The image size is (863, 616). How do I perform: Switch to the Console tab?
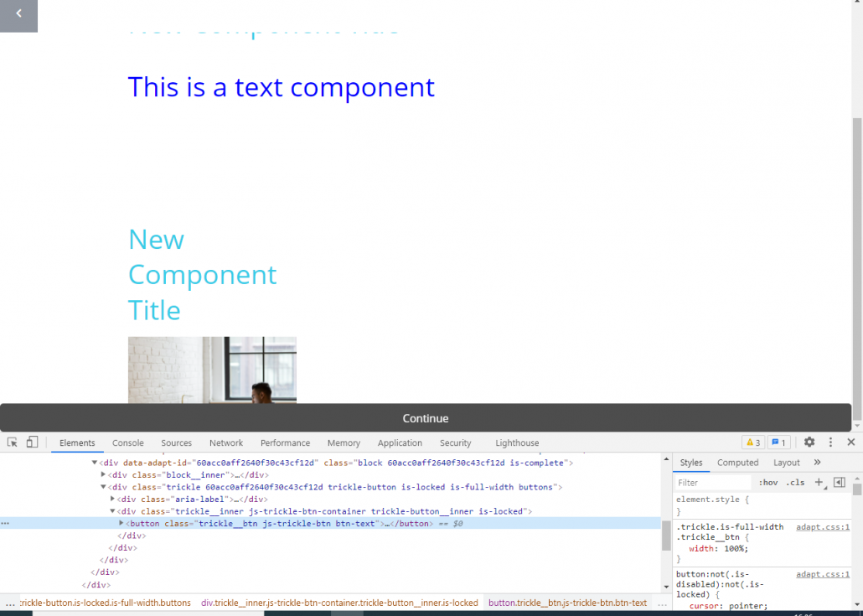tap(127, 443)
